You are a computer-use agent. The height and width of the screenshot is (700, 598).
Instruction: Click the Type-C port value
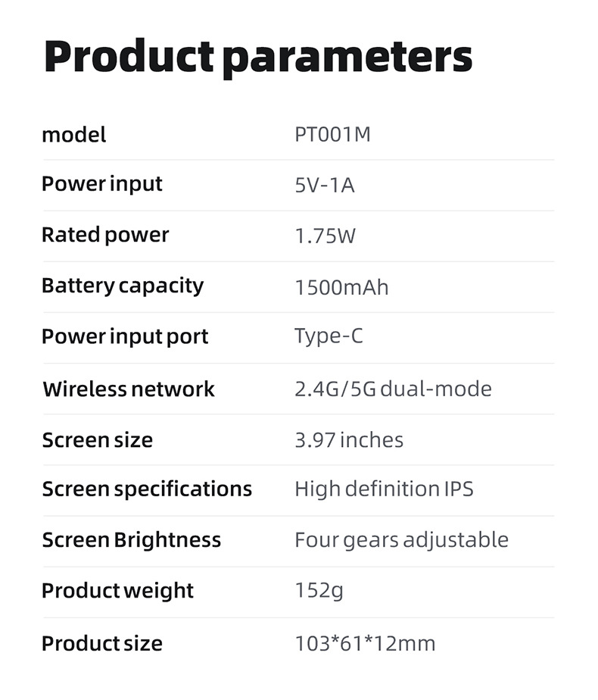329,336
